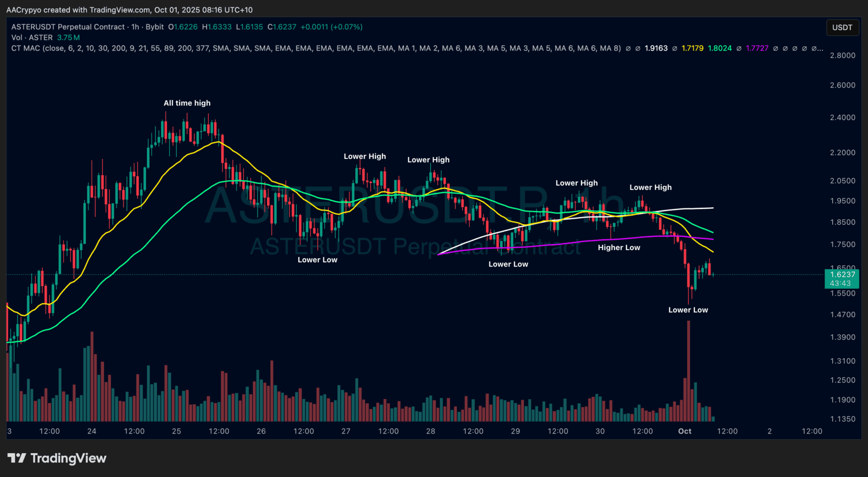Viewport: 868px width, 477px height.
Task: Click the ASTERUSDT Perpetual Contract symbol title
Action: click(x=68, y=27)
